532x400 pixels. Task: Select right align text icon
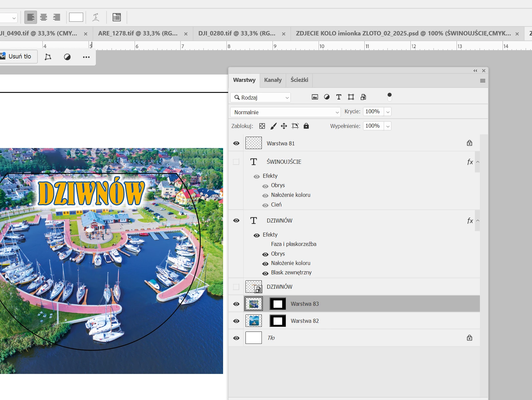(57, 17)
